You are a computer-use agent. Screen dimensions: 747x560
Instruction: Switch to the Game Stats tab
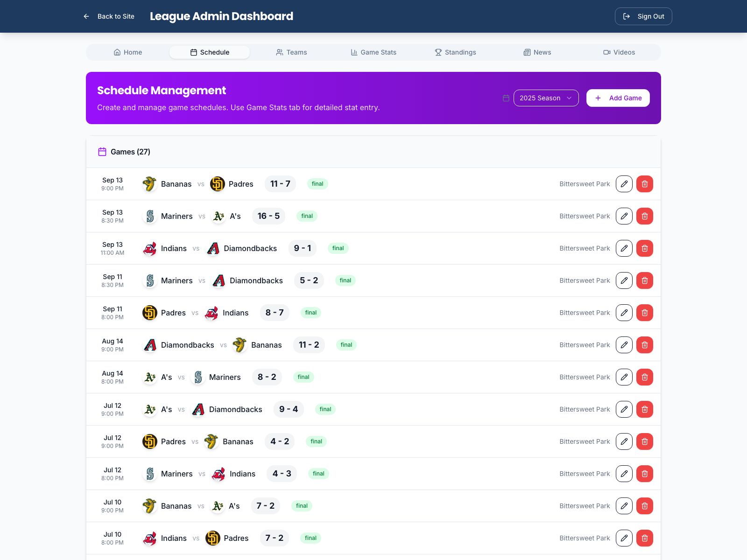(373, 52)
